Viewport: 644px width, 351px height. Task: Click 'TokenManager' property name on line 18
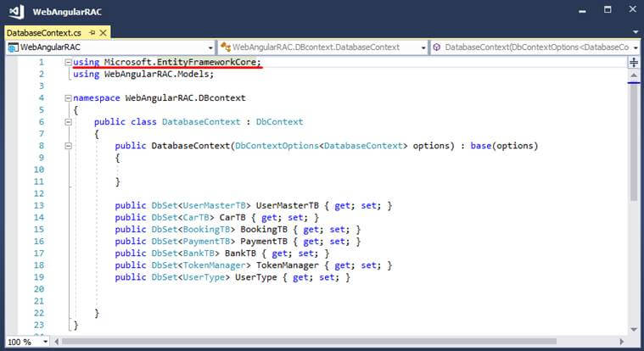tap(287, 265)
